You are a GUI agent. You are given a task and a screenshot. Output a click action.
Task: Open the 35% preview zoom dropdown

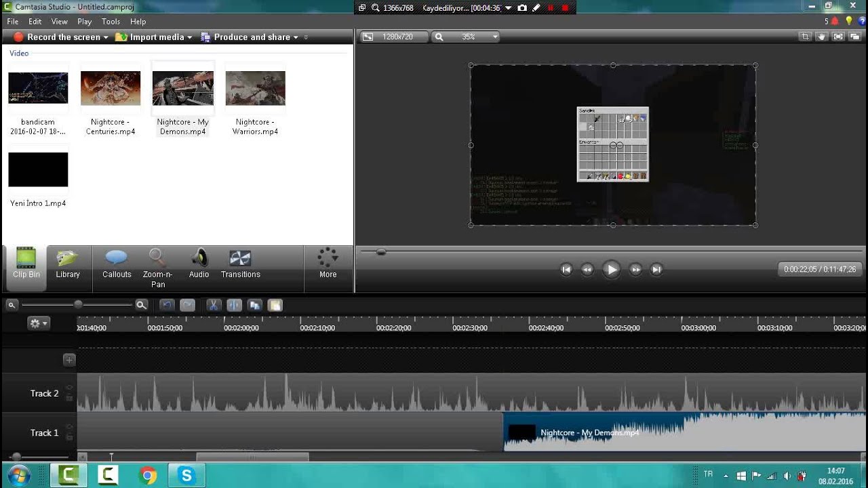pyautogui.click(x=467, y=37)
